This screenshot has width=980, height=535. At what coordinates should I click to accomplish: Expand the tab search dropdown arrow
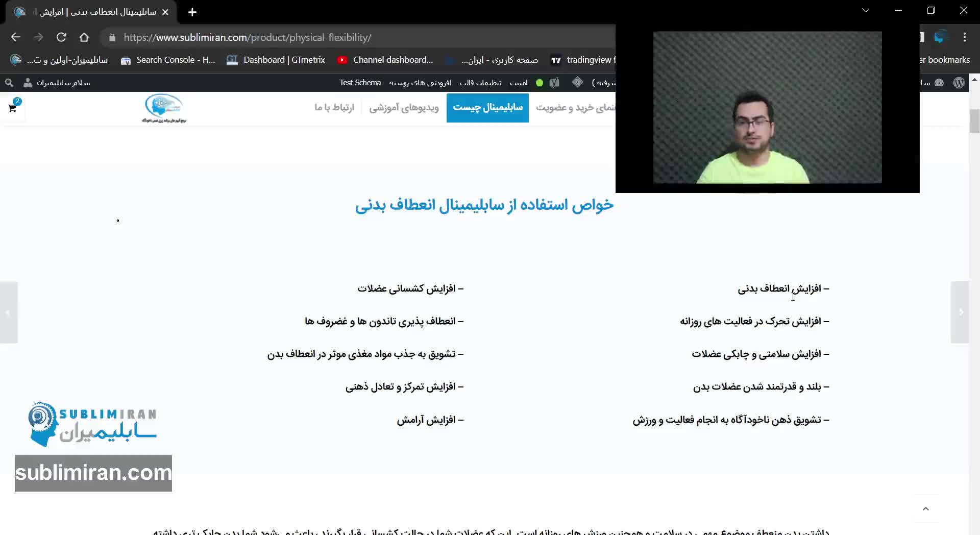pos(866,11)
